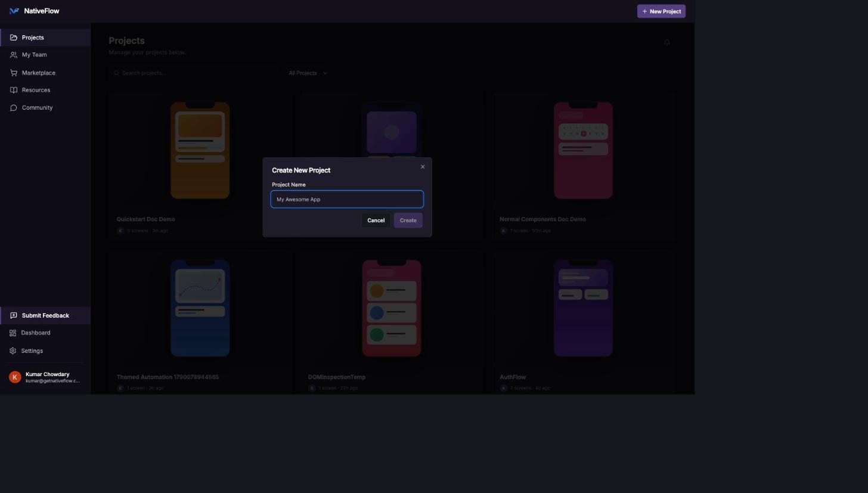868x493 pixels.
Task: Click the New Project button
Action: [x=661, y=11]
